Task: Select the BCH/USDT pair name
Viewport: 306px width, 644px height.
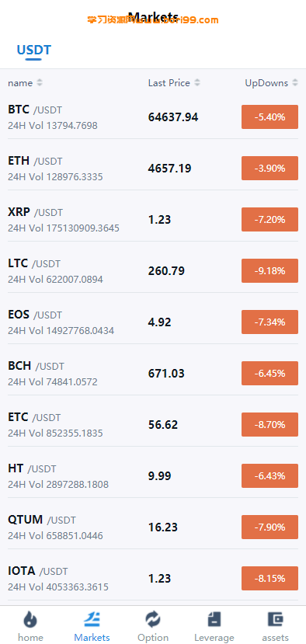Action: point(37,366)
